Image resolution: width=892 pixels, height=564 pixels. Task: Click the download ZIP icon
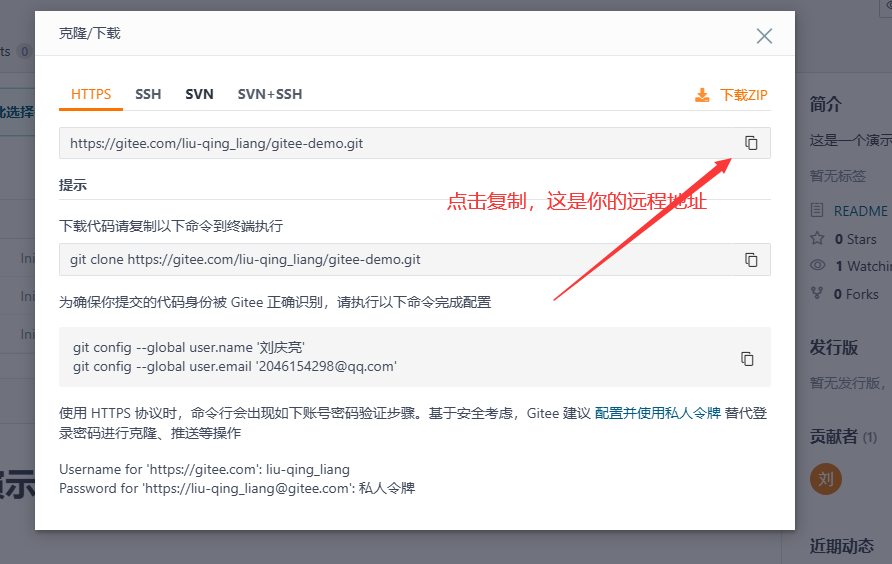[x=703, y=95]
